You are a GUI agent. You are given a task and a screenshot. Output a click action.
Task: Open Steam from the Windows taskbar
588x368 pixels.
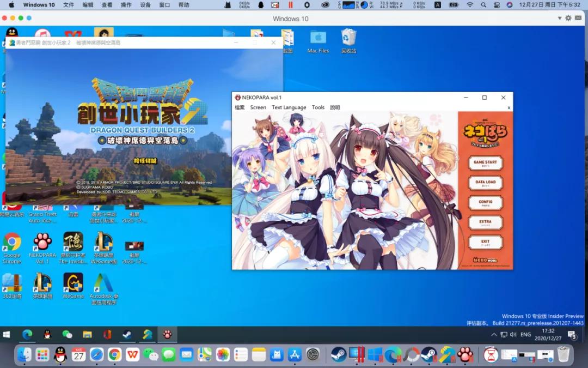126,334
